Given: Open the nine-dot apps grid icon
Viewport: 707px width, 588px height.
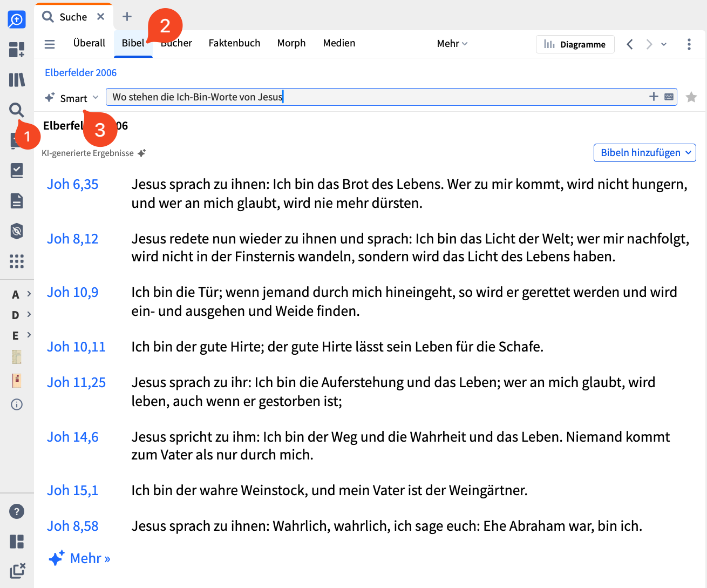Looking at the screenshot, I should coord(17,261).
